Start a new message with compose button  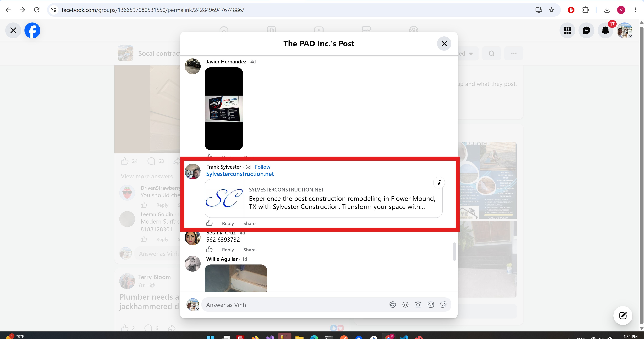pos(623,315)
